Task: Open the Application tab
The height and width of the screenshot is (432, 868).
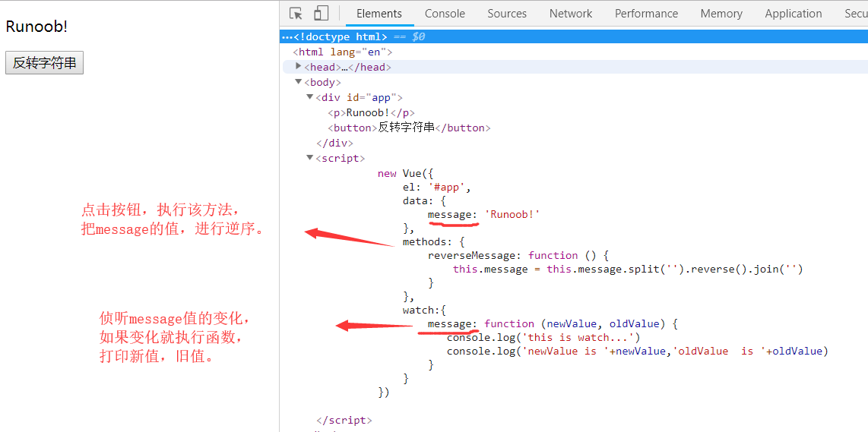Action: pyautogui.click(x=794, y=14)
